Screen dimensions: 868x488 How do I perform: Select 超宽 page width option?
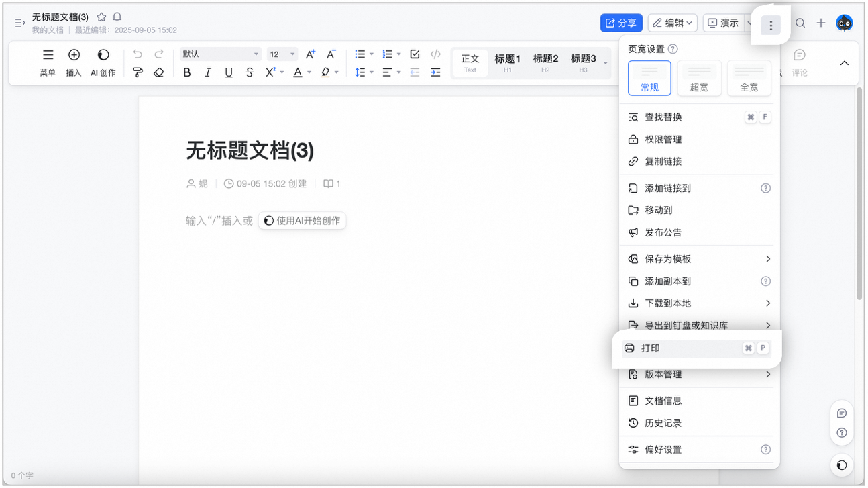pos(699,78)
